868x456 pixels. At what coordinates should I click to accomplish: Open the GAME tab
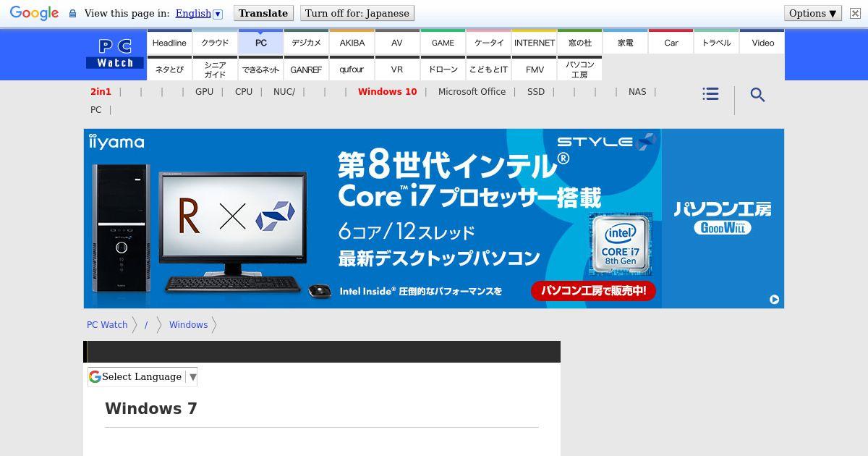coord(443,43)
